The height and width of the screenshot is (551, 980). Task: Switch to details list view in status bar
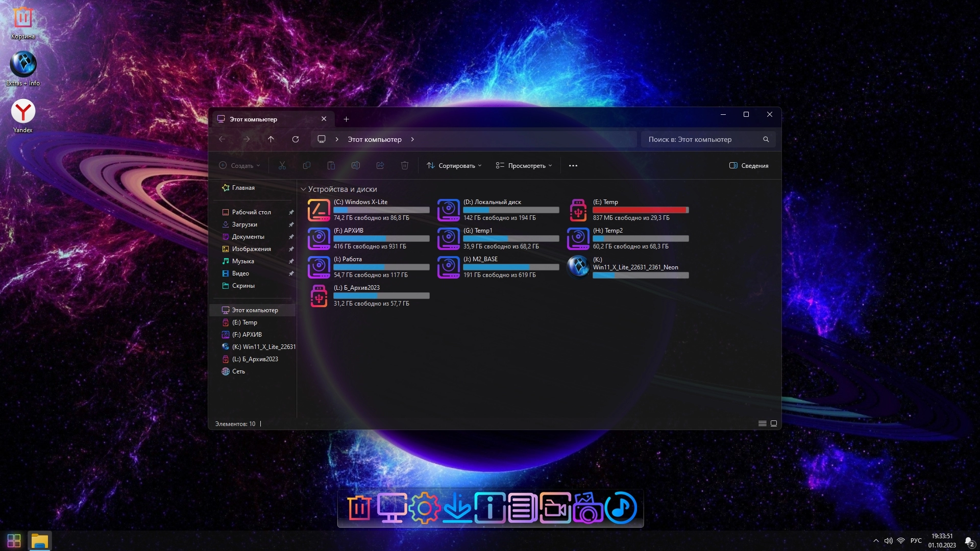click(x=762, y=423)
